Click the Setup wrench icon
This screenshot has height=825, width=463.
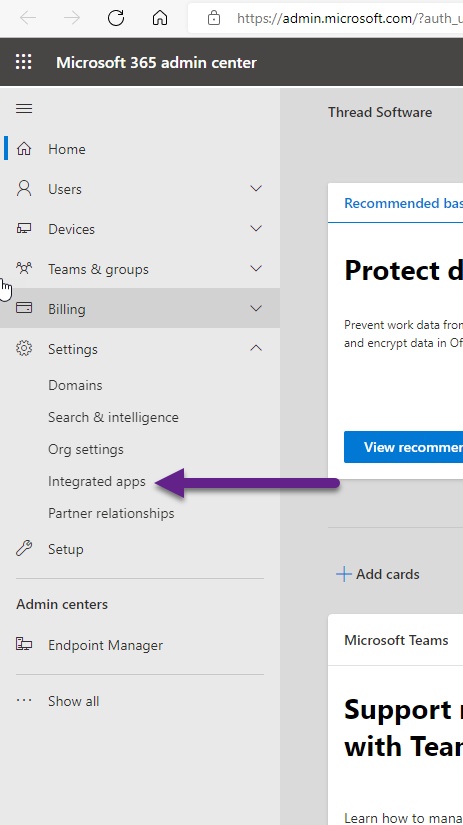[24, 548]
